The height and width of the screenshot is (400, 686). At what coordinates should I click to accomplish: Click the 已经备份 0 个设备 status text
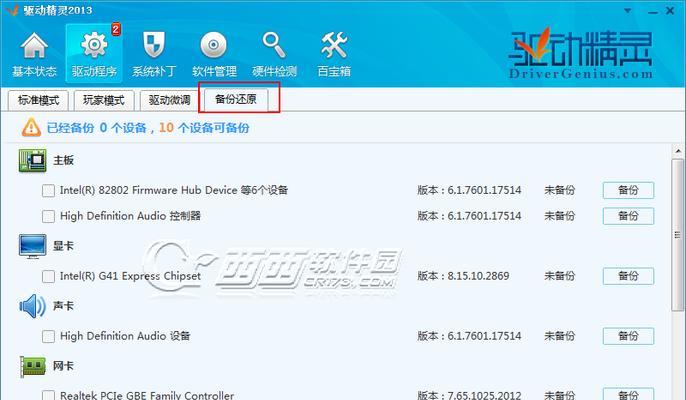(x=96, y=128)
